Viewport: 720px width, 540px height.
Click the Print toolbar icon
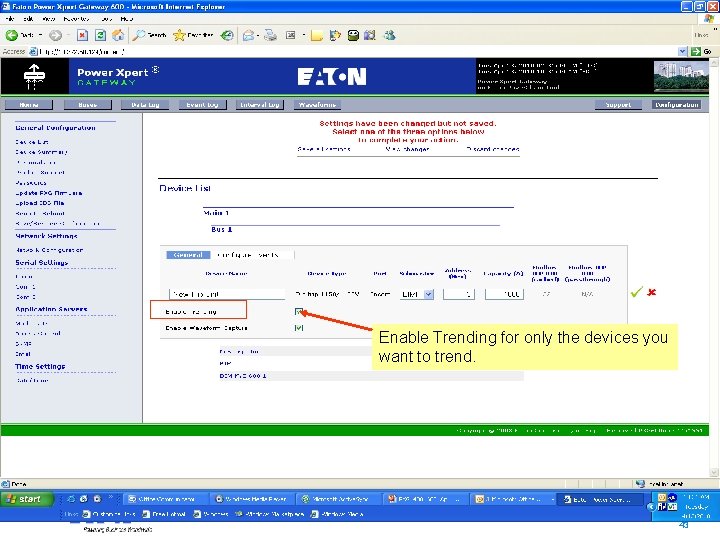[270, 35]
